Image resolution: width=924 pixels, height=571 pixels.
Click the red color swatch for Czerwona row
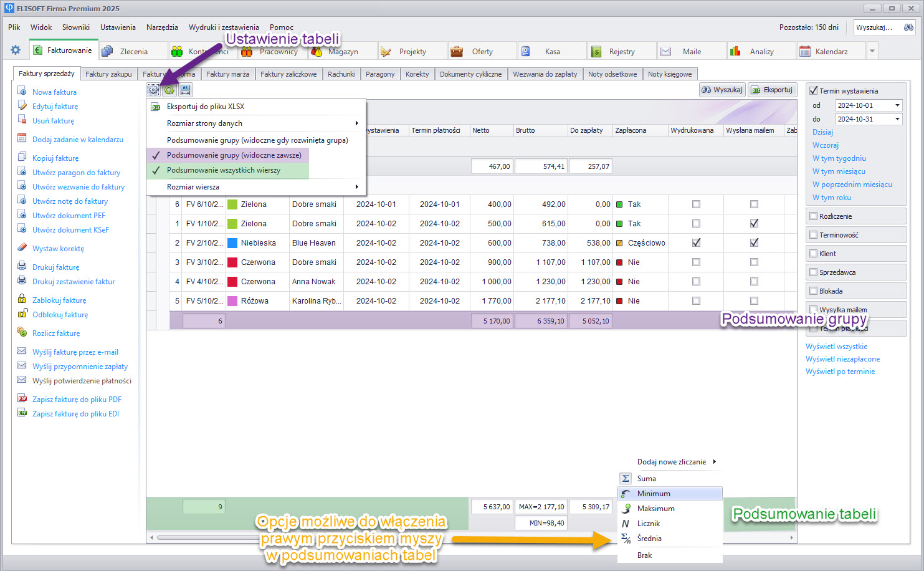[232, 262]
